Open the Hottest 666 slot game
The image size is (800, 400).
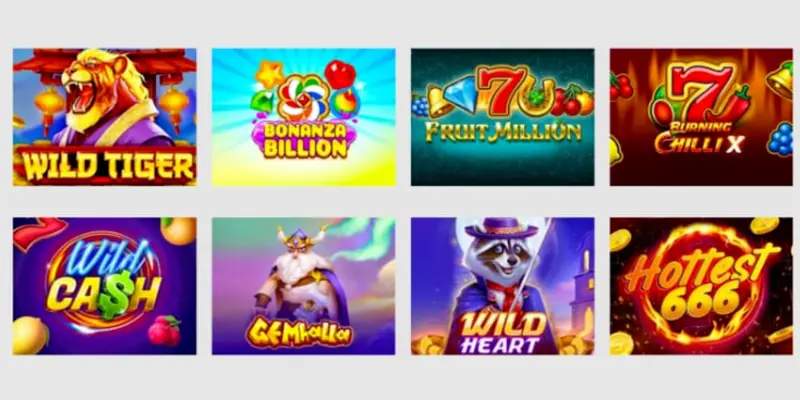click(701, 286)
